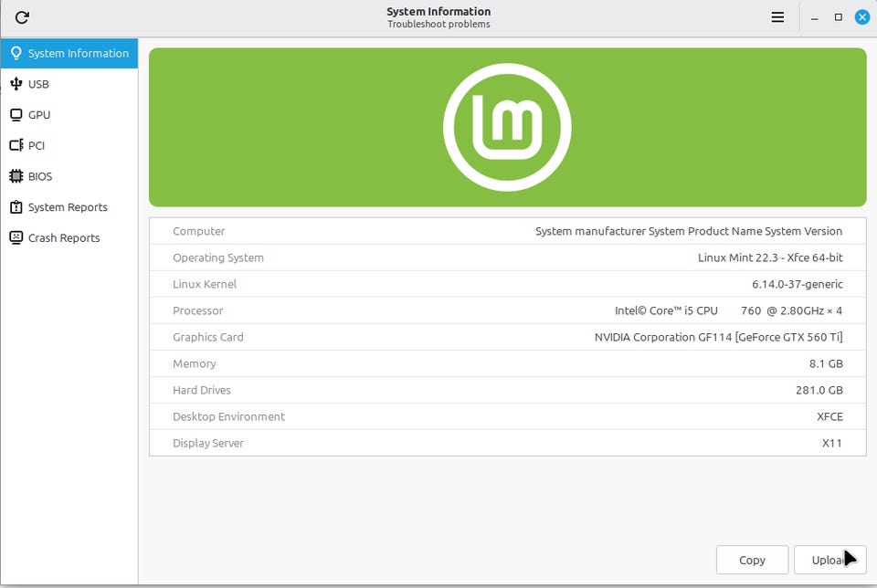Click the 'Desktop Environment' label
This screenshot has height=588, width=877.
[228, 416]
